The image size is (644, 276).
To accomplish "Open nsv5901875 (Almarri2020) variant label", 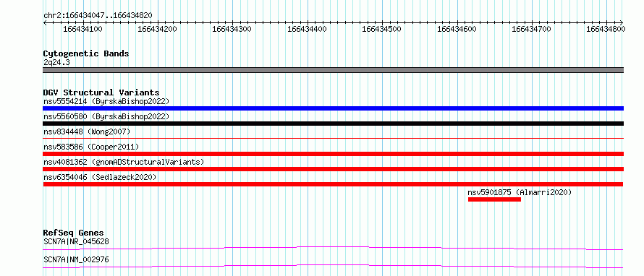I will [520, 192].
